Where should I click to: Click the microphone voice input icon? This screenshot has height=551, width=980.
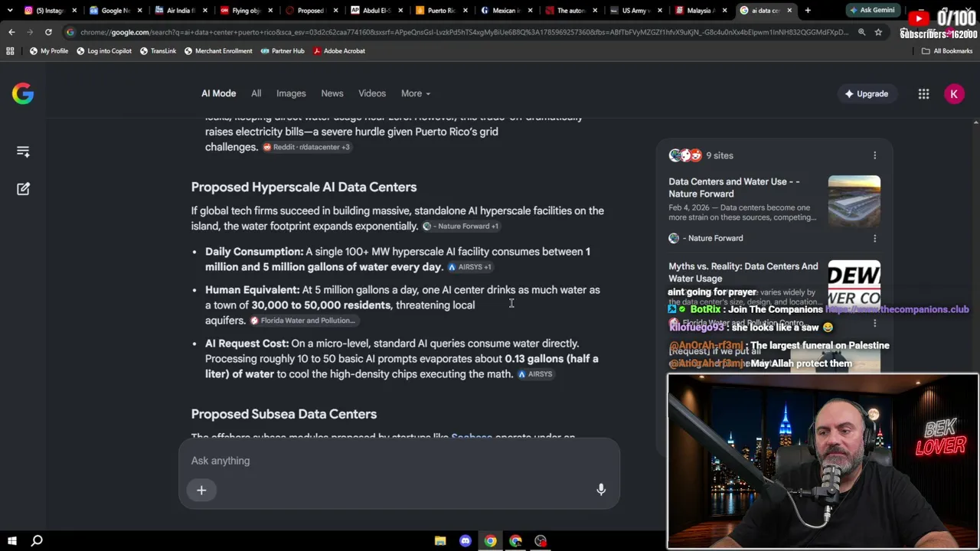click(x=601, y=489)
